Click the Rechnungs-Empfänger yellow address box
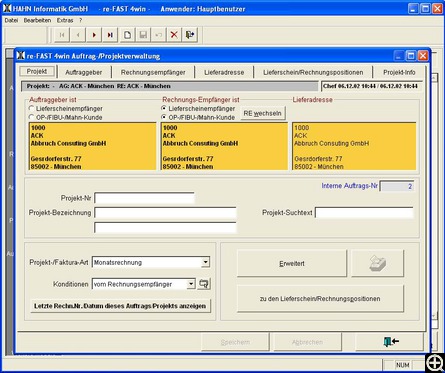 (224, 146)
